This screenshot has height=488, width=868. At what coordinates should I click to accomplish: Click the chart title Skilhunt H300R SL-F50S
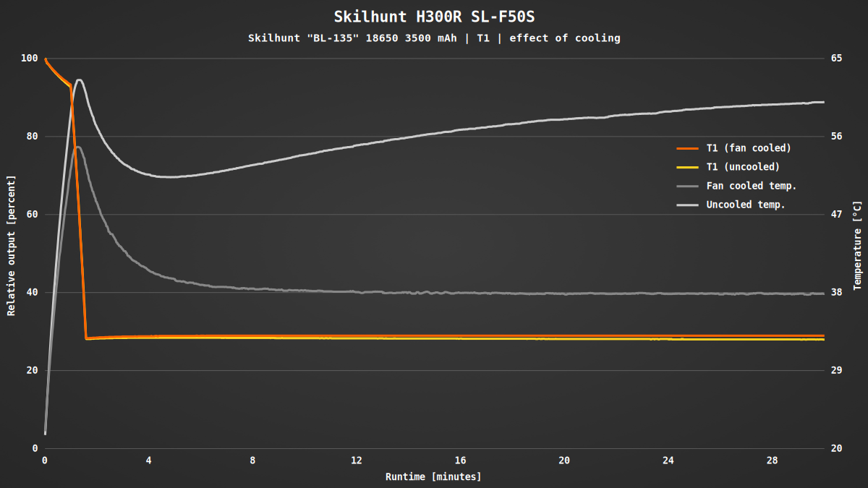click(x=433, y=17)
